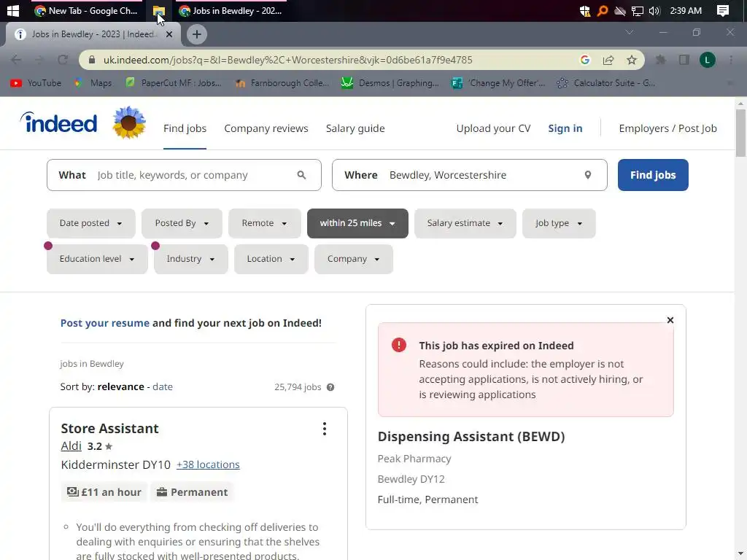The image size is (747, 560).
Task: Close the expired job details panel
Action: click(x=670, y=320)
